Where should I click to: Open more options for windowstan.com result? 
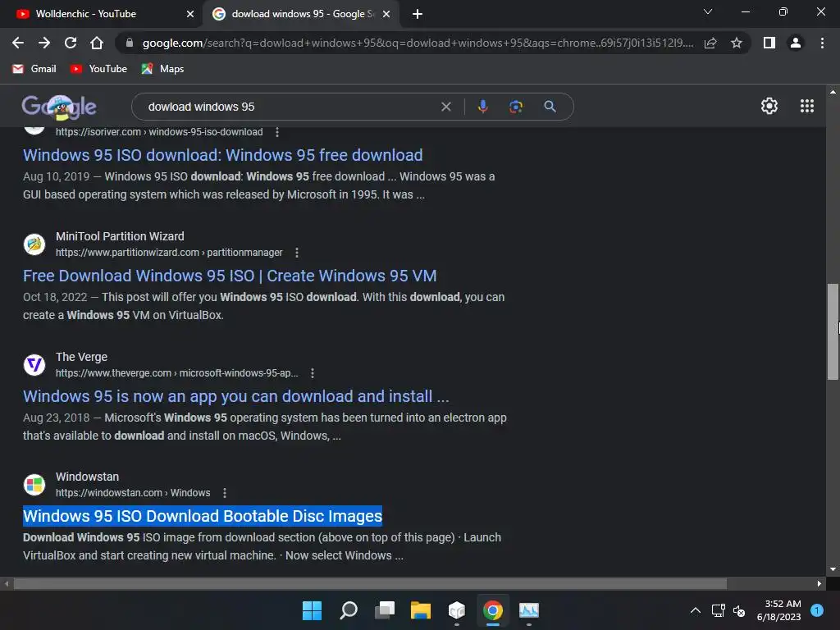pos(225,493)
